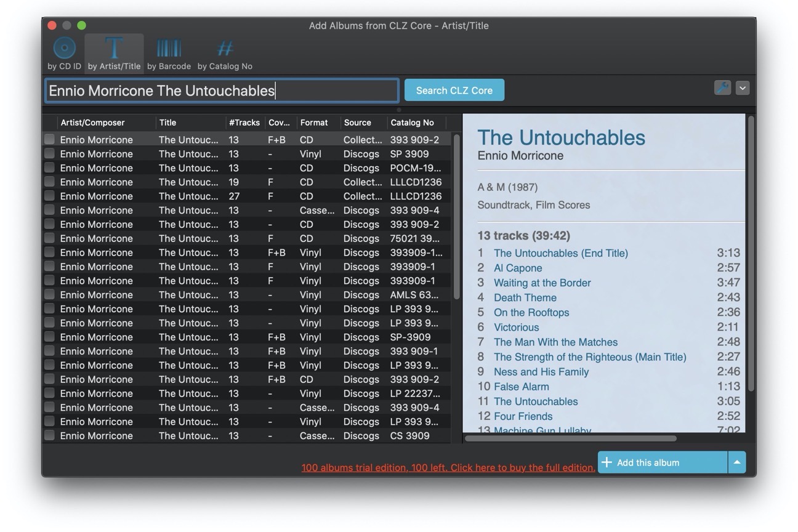Click inside the search text field

pyautogui.click(x=222, y=91)
